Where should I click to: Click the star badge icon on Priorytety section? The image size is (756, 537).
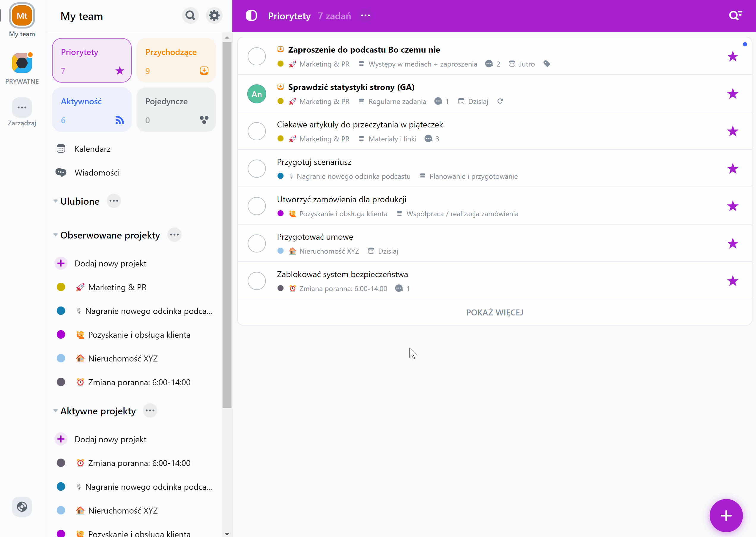[x=119, y=70]
